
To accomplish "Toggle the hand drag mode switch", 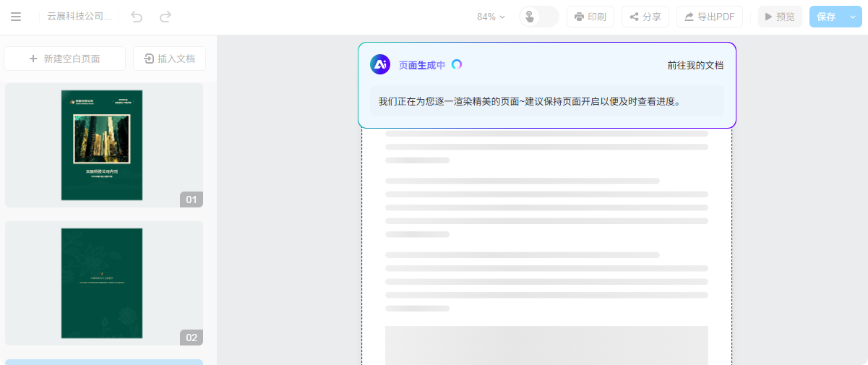I will pyautogui.click(x=538, y=17).
